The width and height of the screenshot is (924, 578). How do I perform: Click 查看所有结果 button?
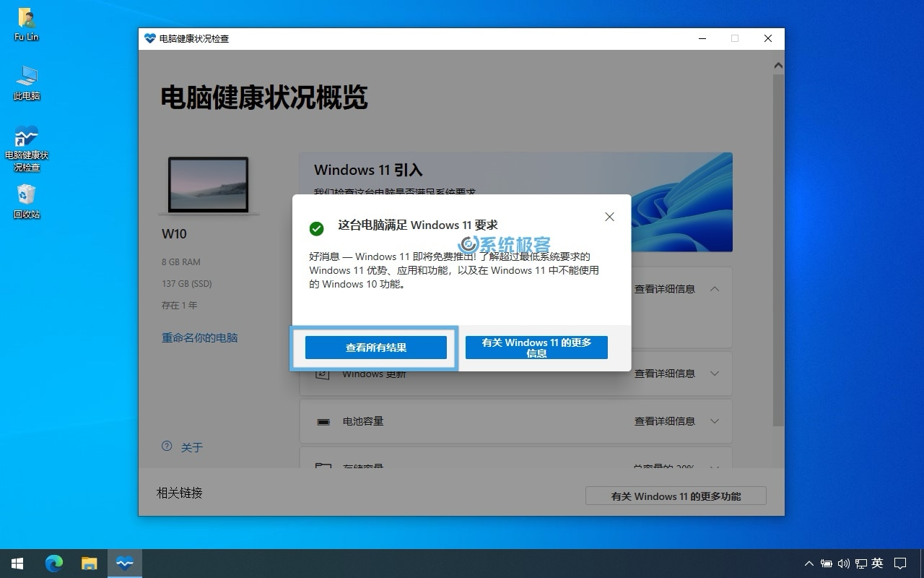tap(376, 348)
